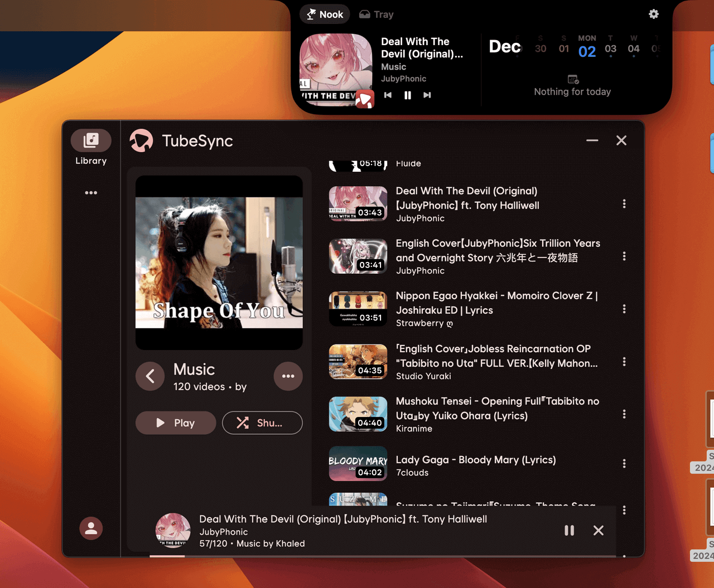Skip to previous track in Nook
This screenshot has height=588, width=714.
click(x=388, y=95)
